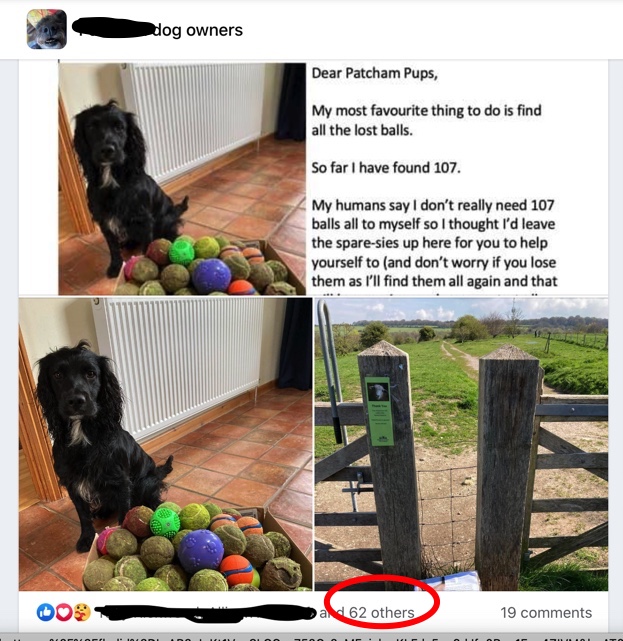The height and width of the screenshot is (641, 623).
Task: Click the purple ball in the bottom-left photo
Action: 201,551
